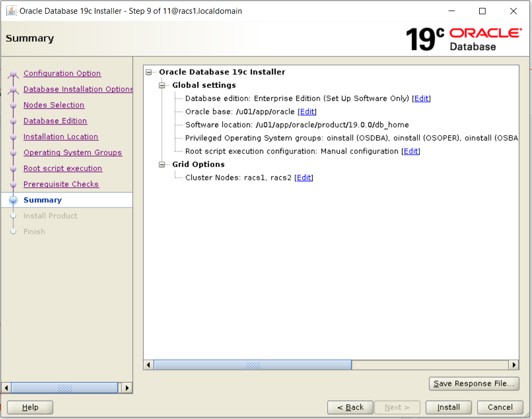Edit Root script execution configuration

(x=411, y=151)
